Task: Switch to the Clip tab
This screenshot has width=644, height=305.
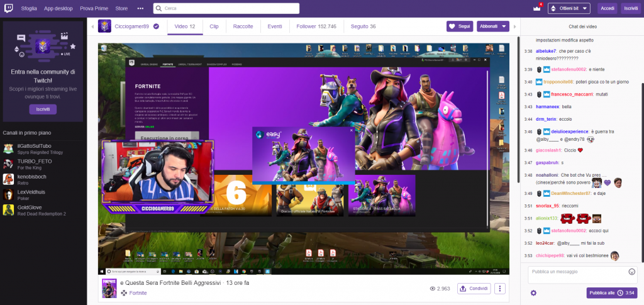Action: coord(214,26)
